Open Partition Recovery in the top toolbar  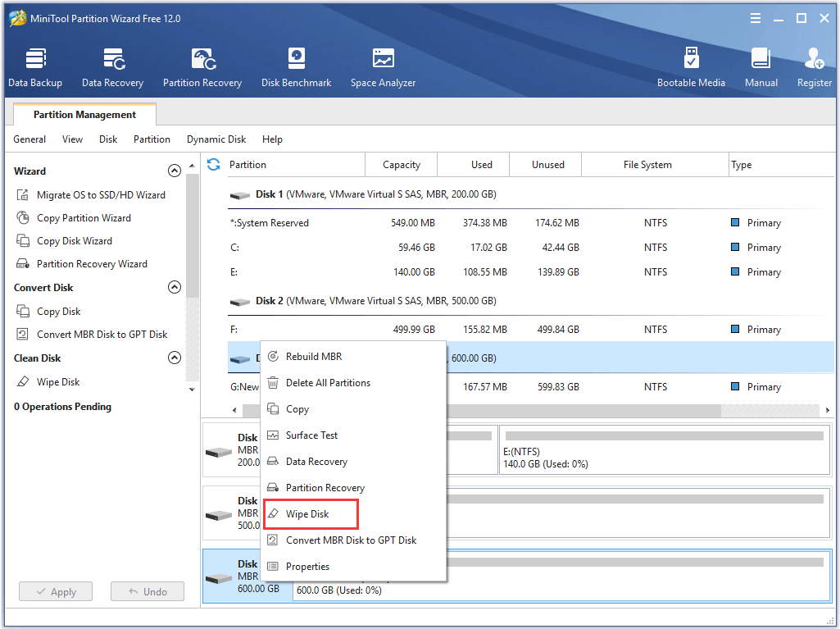click(x=202, y=67)
